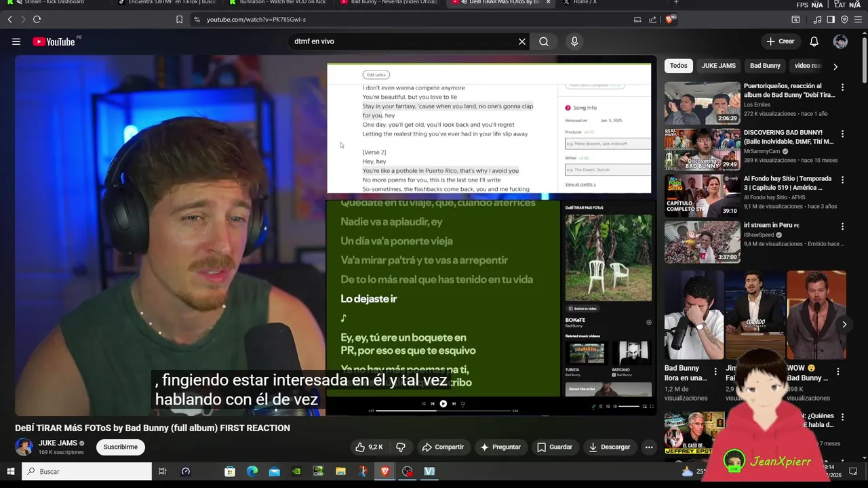Open Task View on the taskbar
Screen dimensions: 868x488
coord(163,472)
